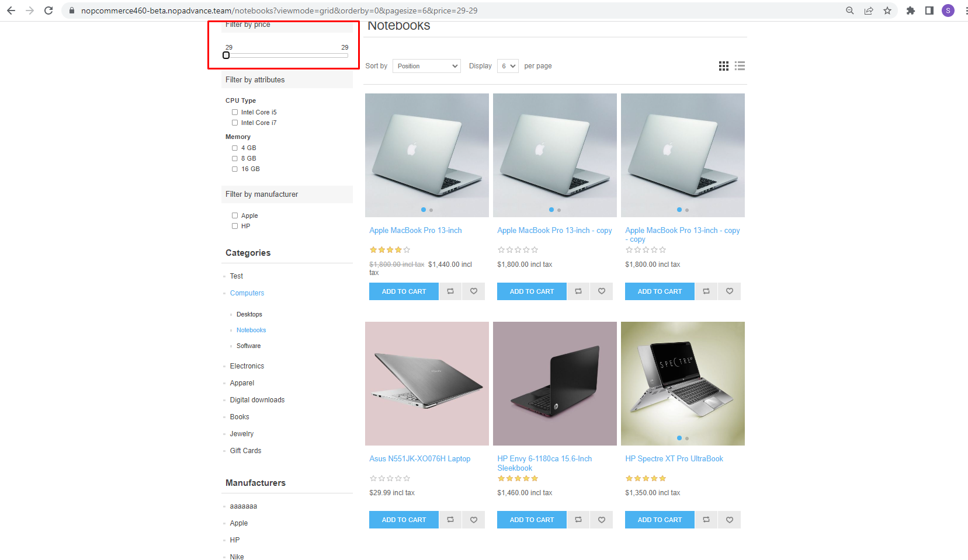968x560 pixels.
Task: Navigate to the Electronics category
Action: tap(247, 366)
